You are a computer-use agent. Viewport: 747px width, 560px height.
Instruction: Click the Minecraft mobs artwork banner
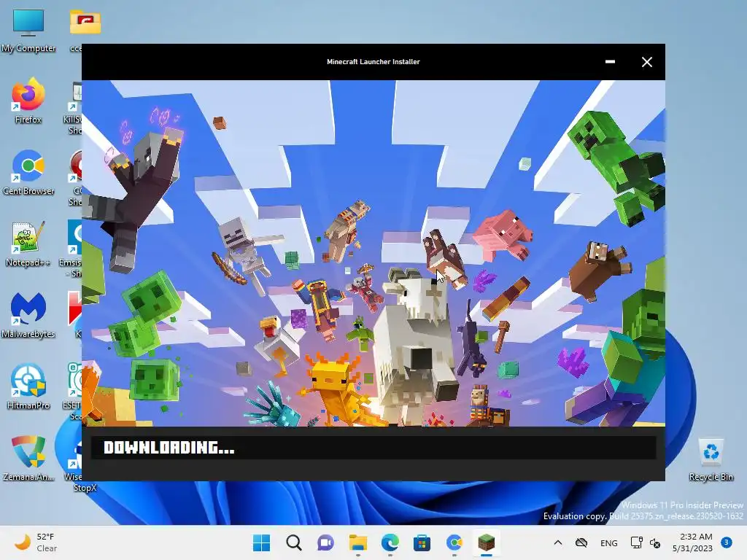(x=373, y=253)
